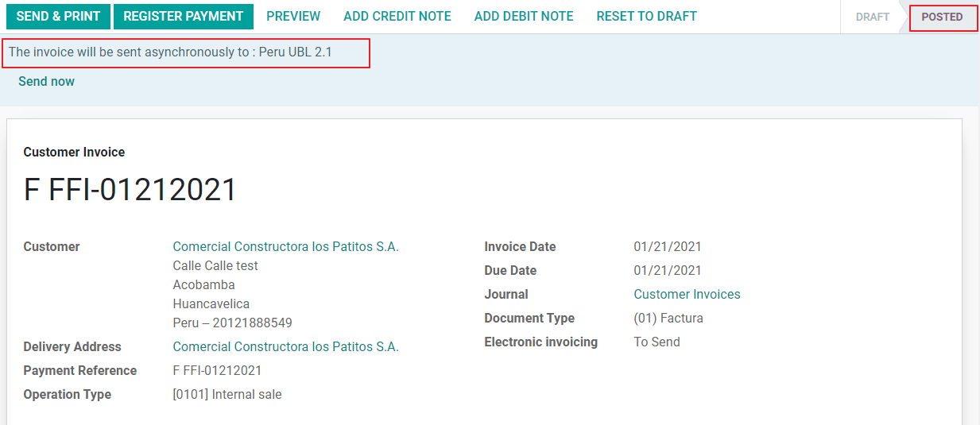Click the Operation Type value Internal sale

(227, 394)
